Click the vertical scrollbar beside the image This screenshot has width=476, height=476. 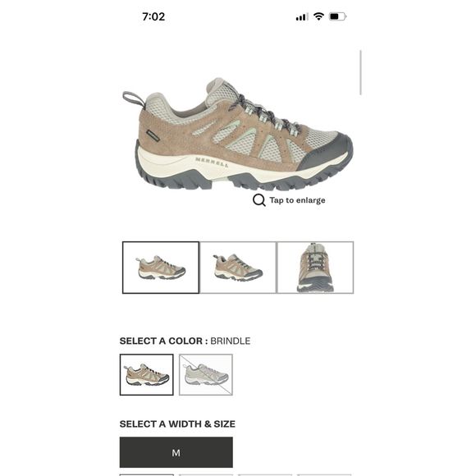click(360, 72)
